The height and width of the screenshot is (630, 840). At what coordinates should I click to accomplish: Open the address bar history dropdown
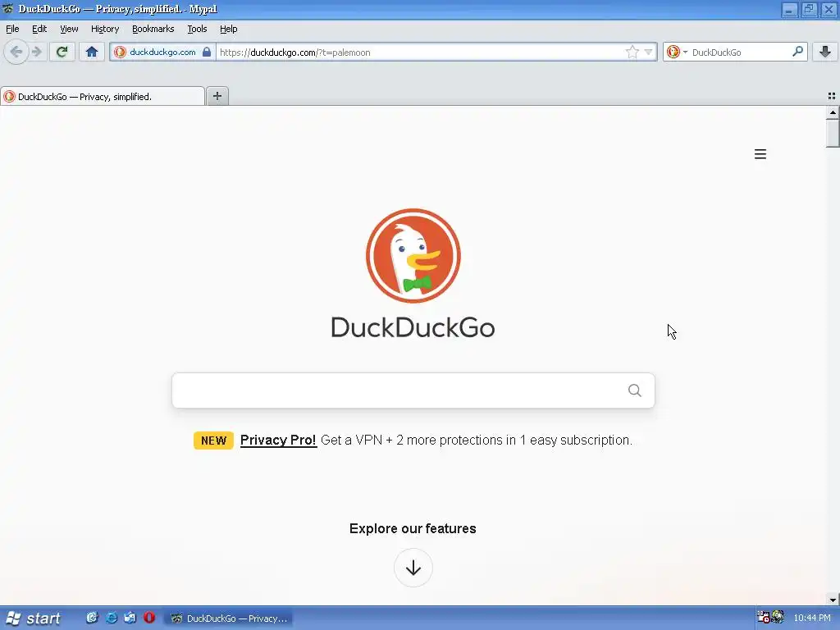click(x=648, y=52)
